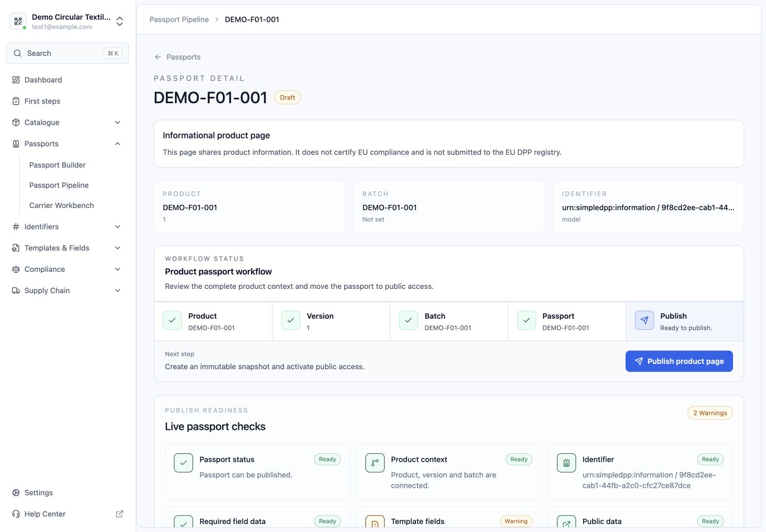Click the Passport status check icon
The width and height of the screenshot is (766, 532).
coord(184,463)
